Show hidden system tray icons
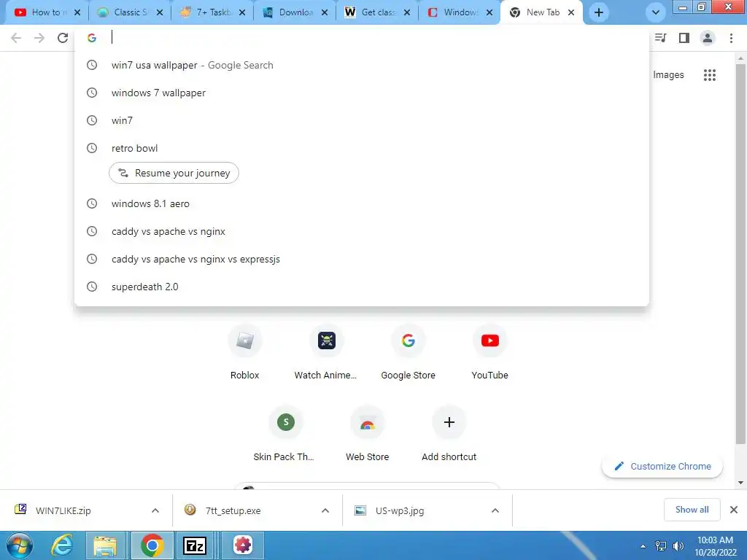Image resolution: width=747 pixels, height=560 pixels. (x=643, y=546)
